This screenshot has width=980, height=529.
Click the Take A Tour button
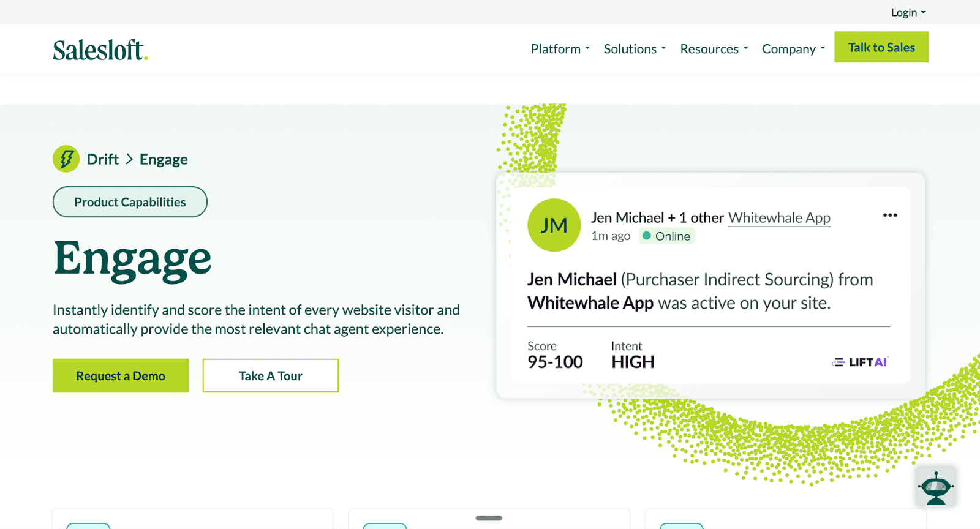click(x=269, y=375)
